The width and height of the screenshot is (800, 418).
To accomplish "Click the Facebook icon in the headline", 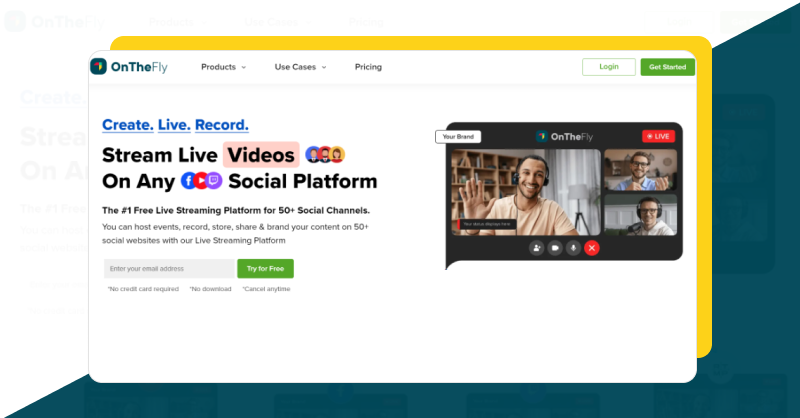I will (189, 181).
